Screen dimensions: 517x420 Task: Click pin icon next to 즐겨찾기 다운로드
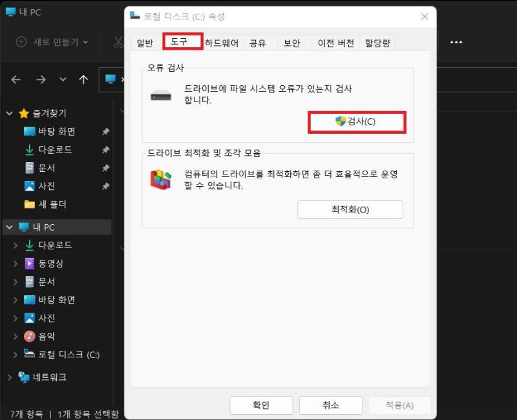tap(105, 150)
